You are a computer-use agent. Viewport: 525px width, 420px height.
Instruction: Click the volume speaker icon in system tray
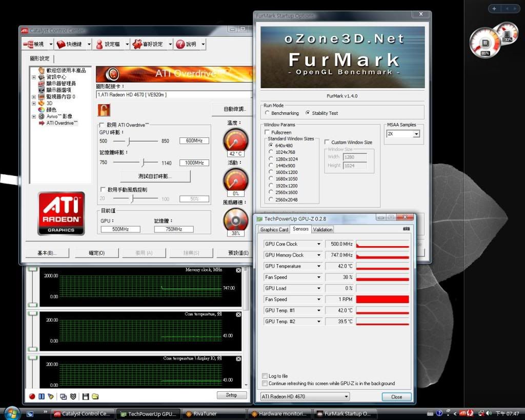pos(489,414)
